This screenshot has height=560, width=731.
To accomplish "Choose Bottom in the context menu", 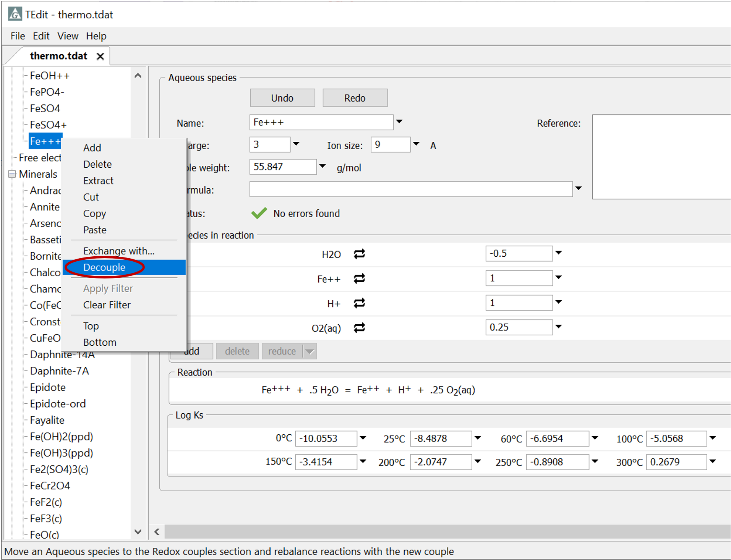I will pos(125,342).
